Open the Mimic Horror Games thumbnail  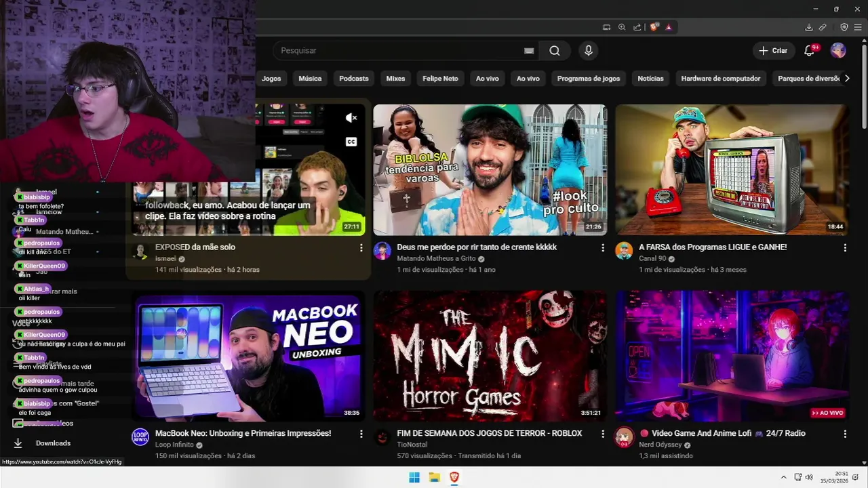coord(490,356)
